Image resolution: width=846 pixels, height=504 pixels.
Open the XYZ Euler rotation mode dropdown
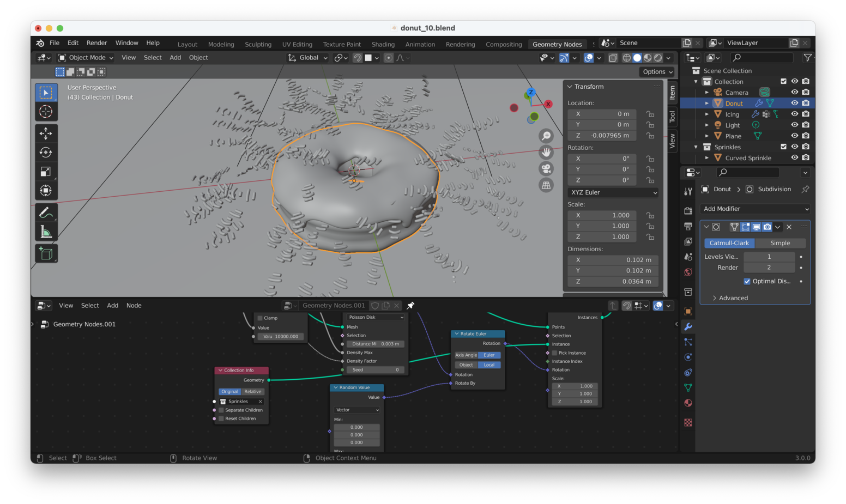coord(613,192)
